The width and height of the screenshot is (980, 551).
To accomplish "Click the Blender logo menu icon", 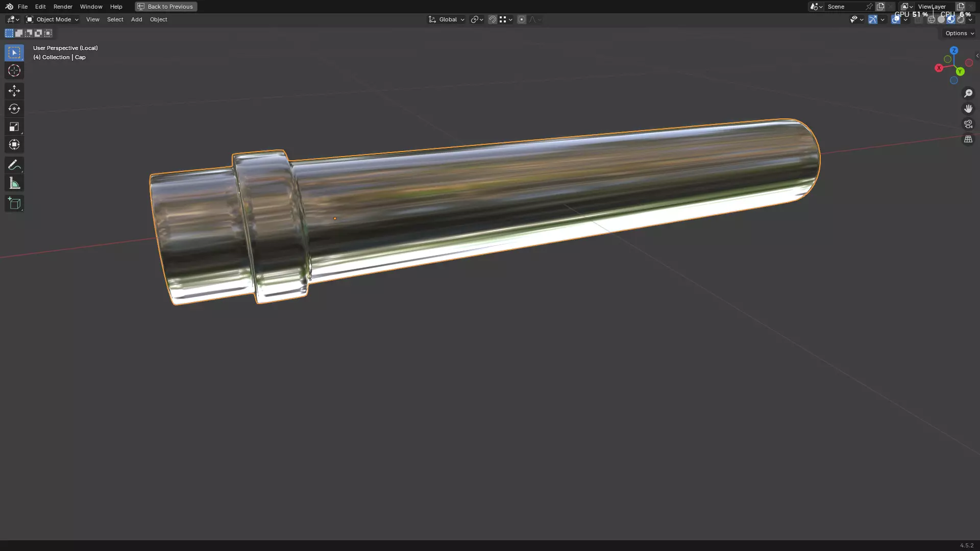I will pos(9,7).
